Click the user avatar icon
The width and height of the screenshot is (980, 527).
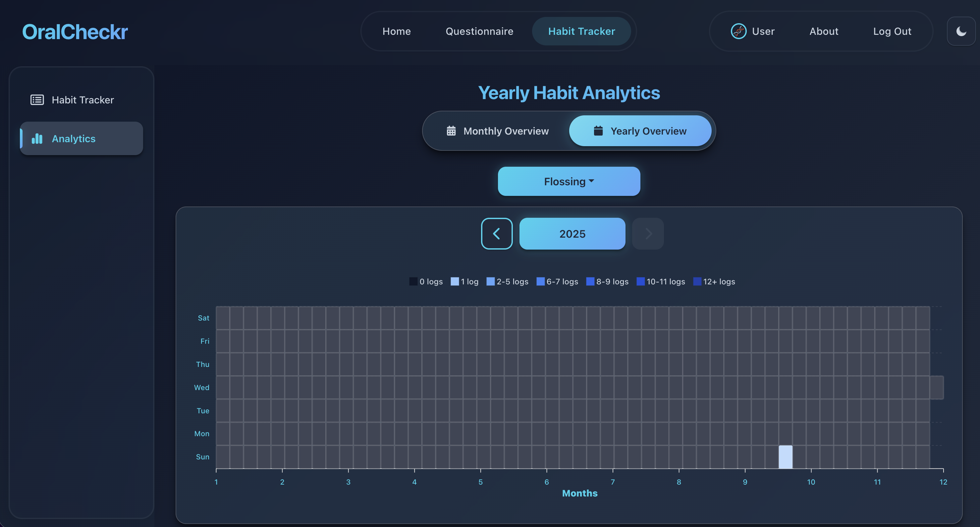click(738, 31)
